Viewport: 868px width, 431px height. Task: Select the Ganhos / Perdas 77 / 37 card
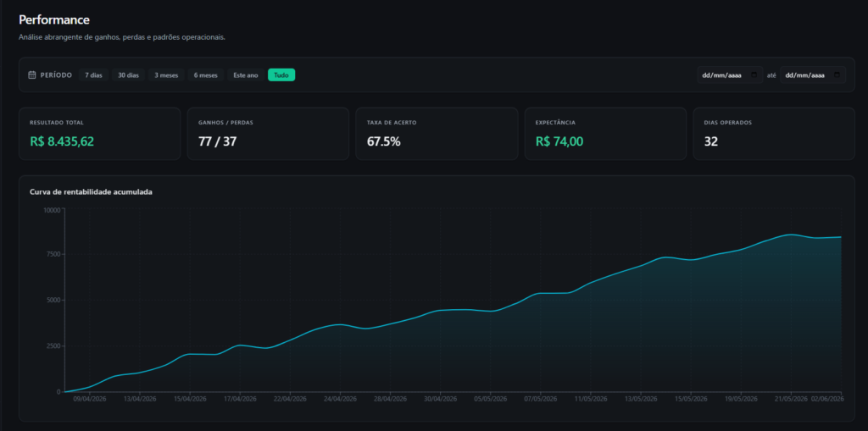point(268,133)
